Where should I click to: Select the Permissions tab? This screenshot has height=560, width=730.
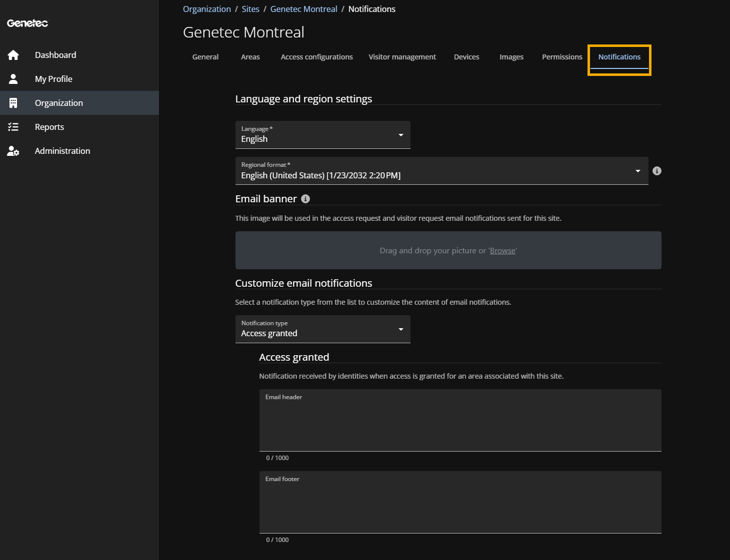click(x=562, y=57)
